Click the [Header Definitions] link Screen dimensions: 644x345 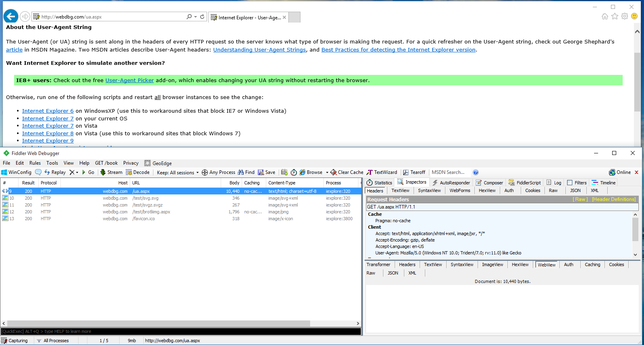click(x=614, y=199)
